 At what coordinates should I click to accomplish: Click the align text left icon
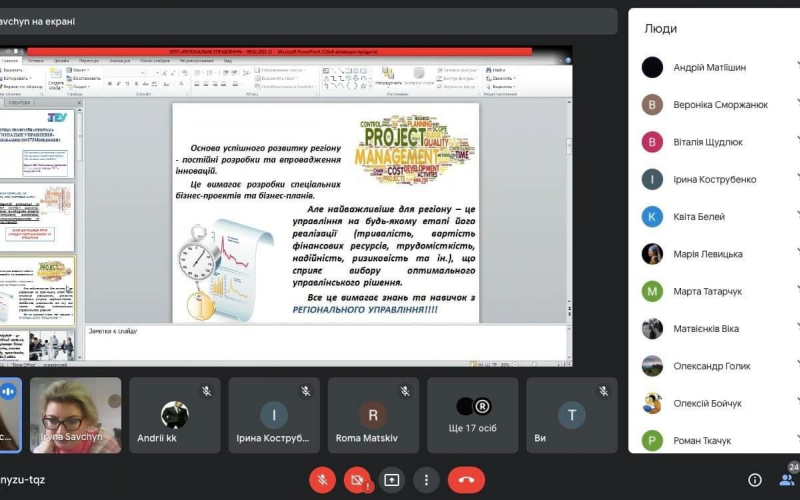coord(197,84)
